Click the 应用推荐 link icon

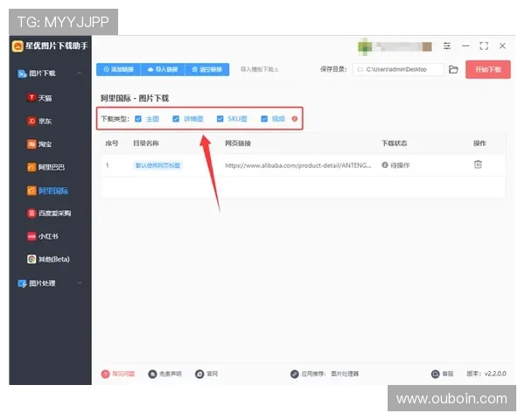pyautogui.click(x=295, y=374)
